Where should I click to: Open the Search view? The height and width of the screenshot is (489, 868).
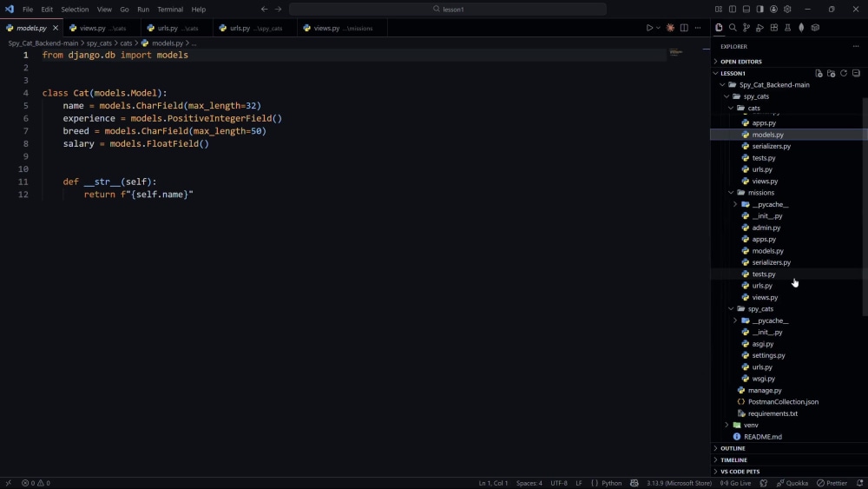click(733, 28)
